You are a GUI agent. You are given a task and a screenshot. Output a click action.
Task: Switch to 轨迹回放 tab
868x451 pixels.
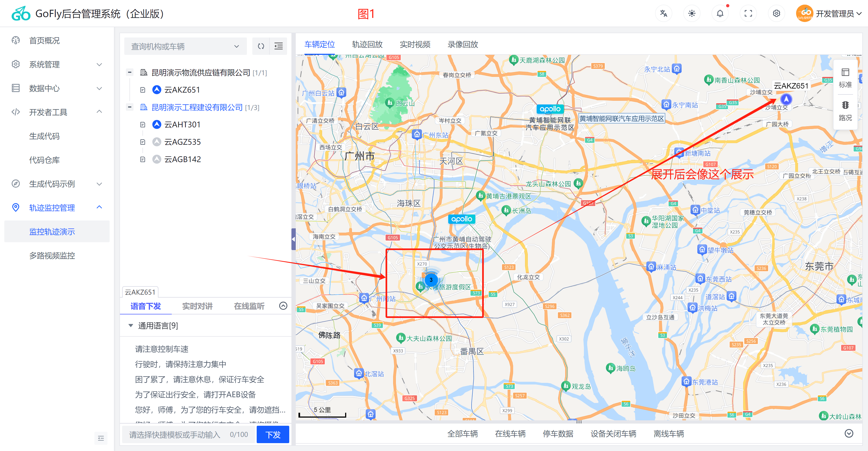pyautogui.click(x=367, y=45)
